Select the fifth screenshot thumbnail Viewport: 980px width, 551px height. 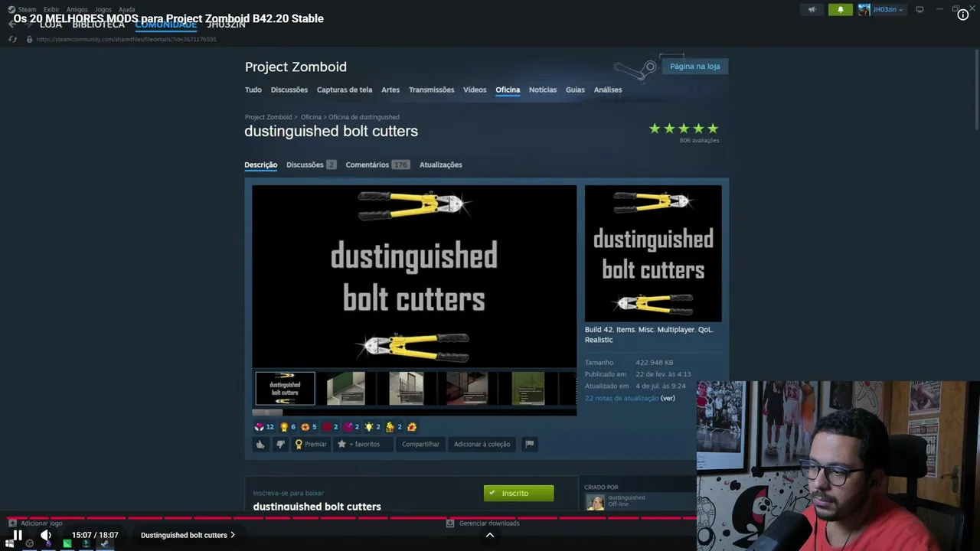(x=528, y=389)
